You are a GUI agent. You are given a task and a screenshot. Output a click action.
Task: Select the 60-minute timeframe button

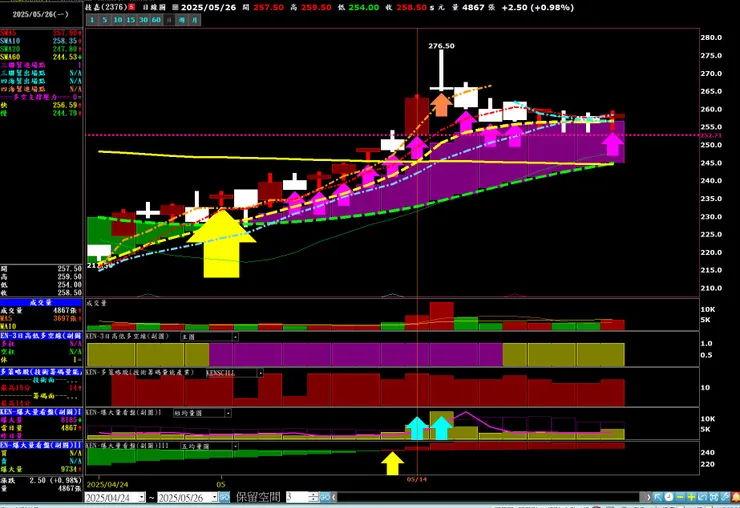click(x=156, y=20)
